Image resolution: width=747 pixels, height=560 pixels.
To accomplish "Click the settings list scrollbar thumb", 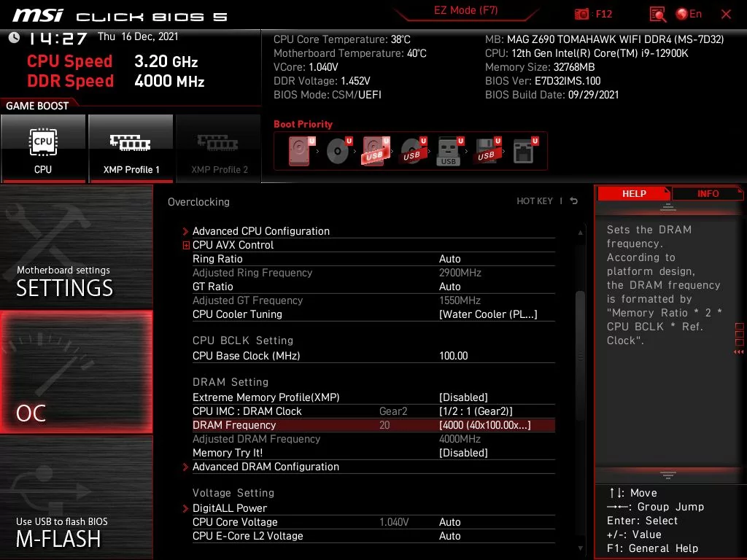I will coord(580,356).
